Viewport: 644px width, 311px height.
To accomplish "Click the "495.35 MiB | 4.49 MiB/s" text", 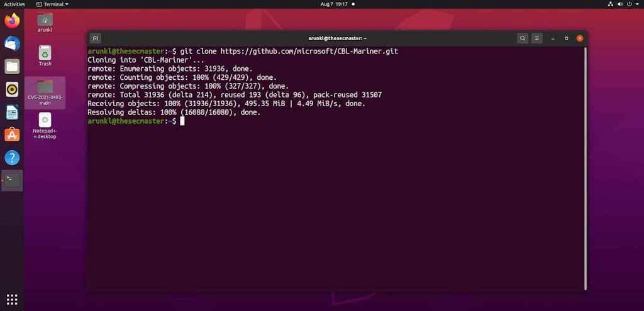I will tap(293, 104).
